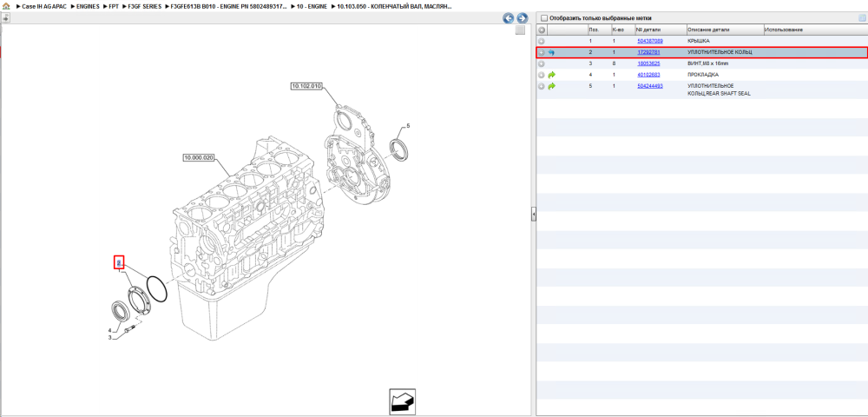Go to the home page icon

coord(5,6)
